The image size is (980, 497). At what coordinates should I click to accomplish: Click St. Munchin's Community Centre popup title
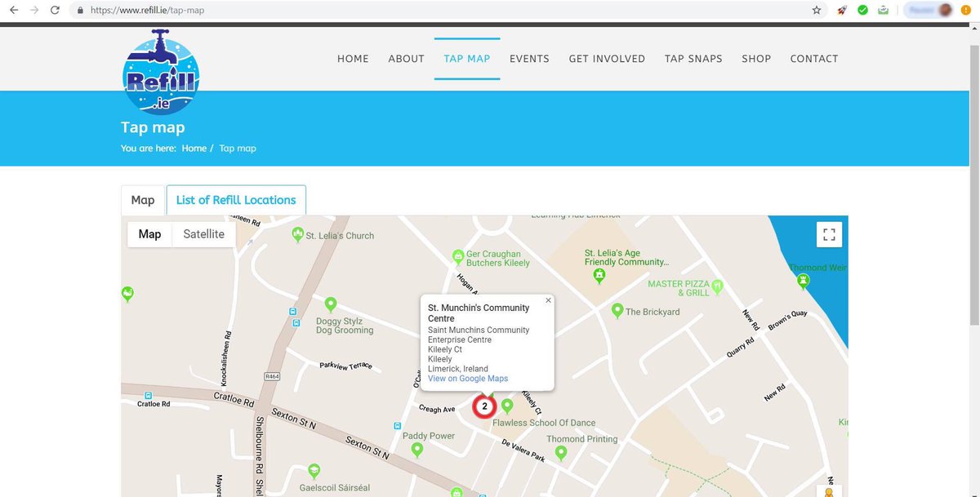click(479, 313)
